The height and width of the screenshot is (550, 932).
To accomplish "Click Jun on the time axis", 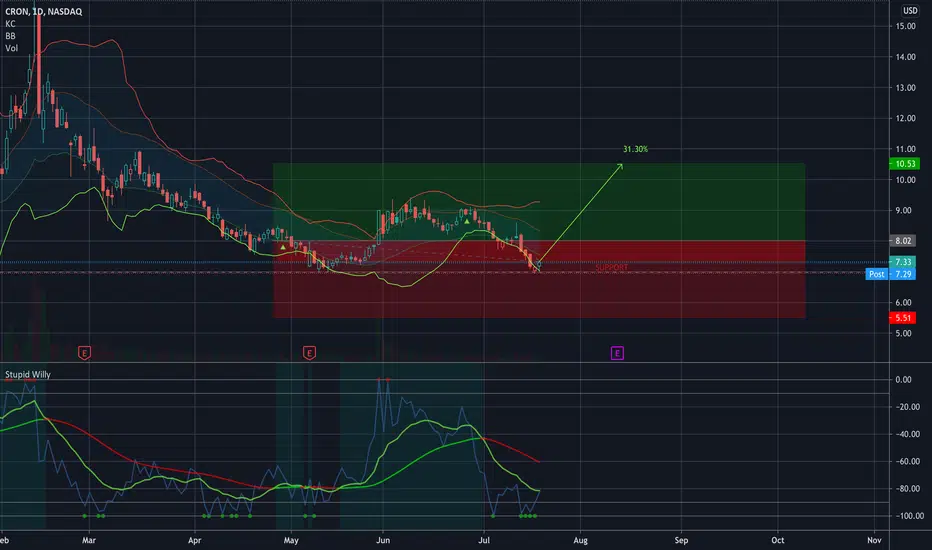I will pyautogui.click(x=383, y=540).
